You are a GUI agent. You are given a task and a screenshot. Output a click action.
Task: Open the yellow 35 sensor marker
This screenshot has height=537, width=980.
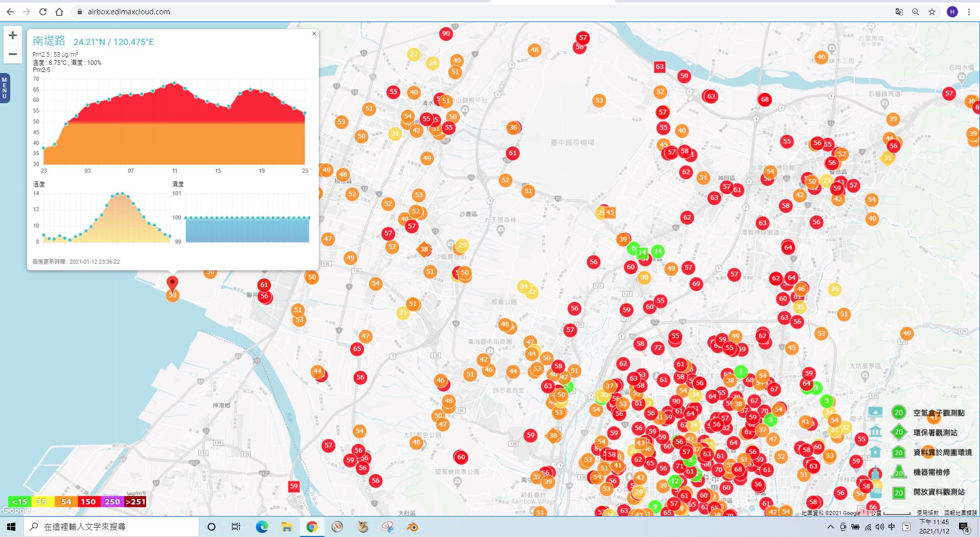coord(800,307)
